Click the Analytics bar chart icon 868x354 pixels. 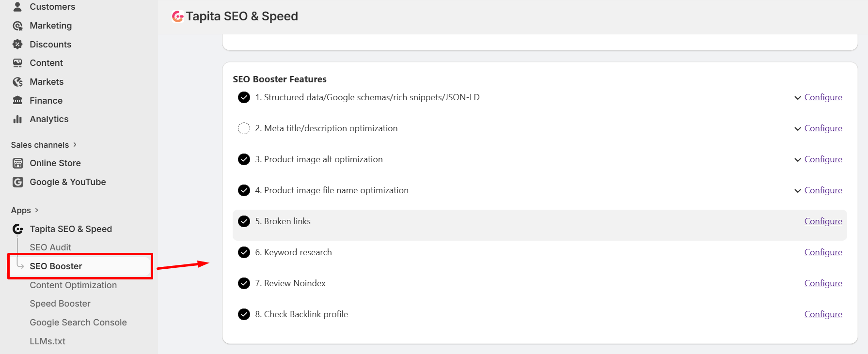pyautogui.click(x=17, y=119)
